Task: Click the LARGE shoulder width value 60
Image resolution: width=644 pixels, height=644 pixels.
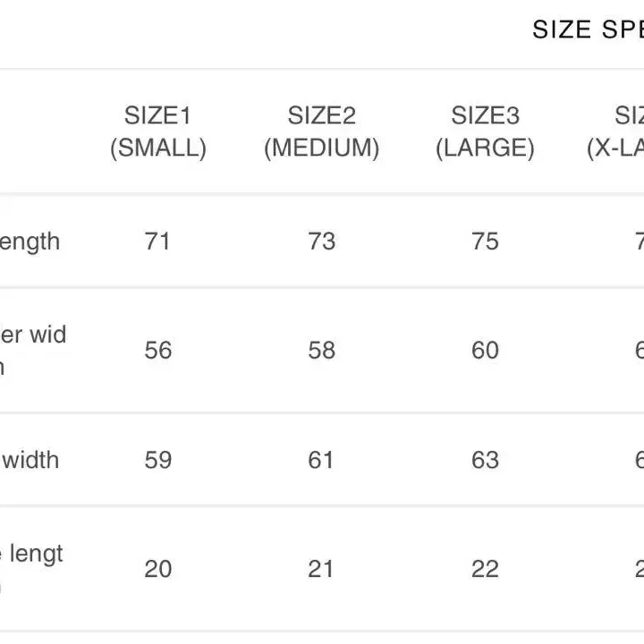Action: (x=485, y=350)
